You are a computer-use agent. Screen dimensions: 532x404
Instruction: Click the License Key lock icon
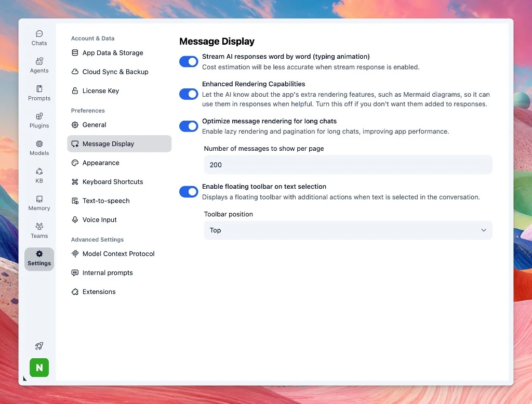point(75,90)
